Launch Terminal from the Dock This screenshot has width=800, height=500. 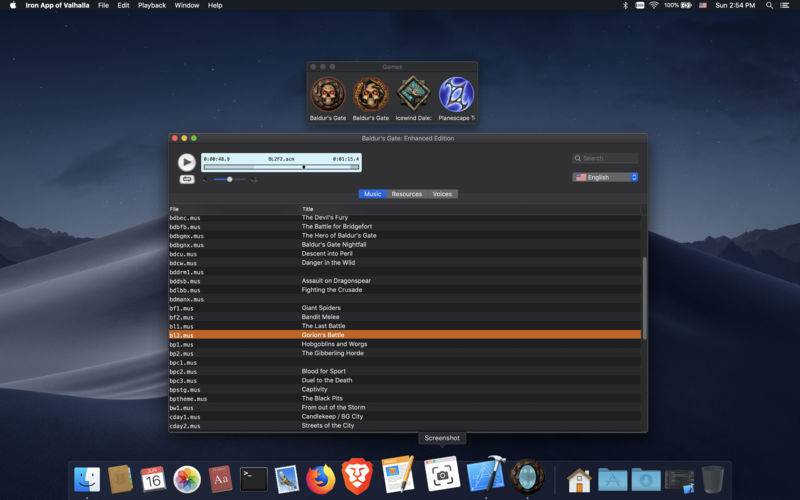tap(254, 479)
